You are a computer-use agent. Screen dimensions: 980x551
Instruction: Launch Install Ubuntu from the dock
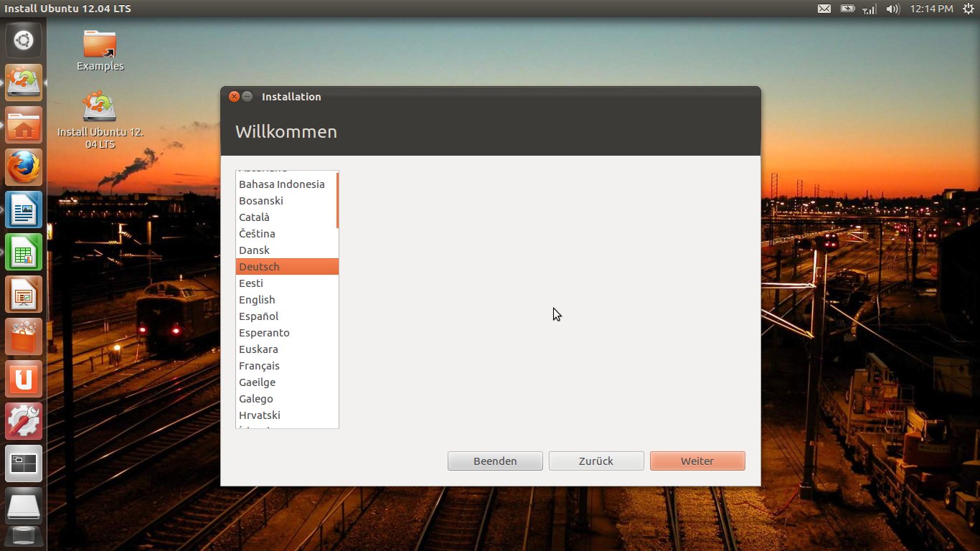pyautogui.click(x=24, y=83)
